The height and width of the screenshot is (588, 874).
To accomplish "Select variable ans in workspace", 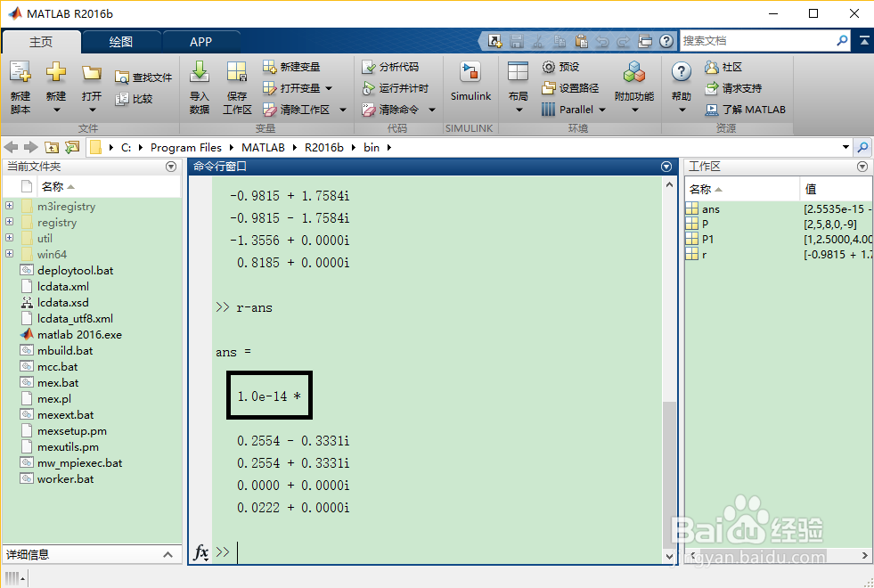I will click(x=711, y=209).
